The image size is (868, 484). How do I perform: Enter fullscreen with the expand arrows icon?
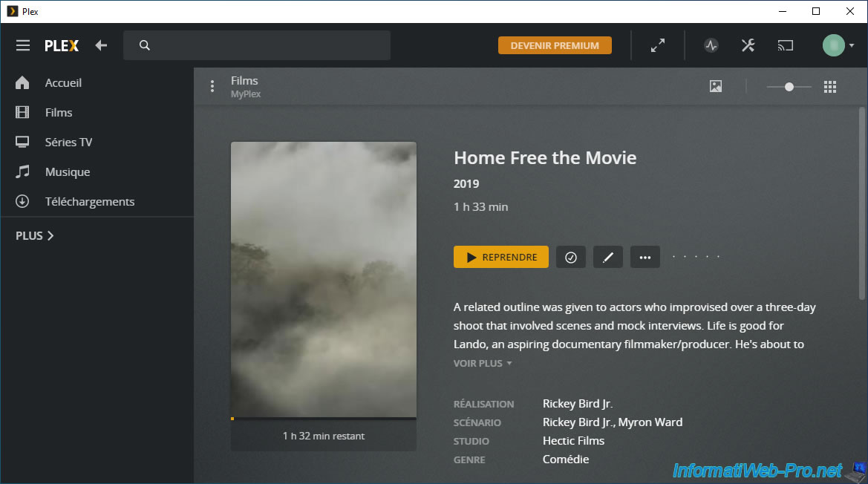tap(658, 45)
